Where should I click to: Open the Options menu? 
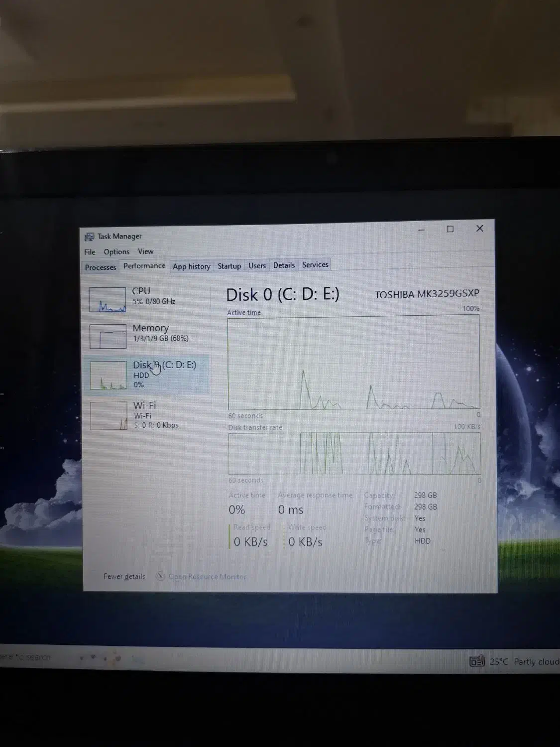click(x=116, y=251)
